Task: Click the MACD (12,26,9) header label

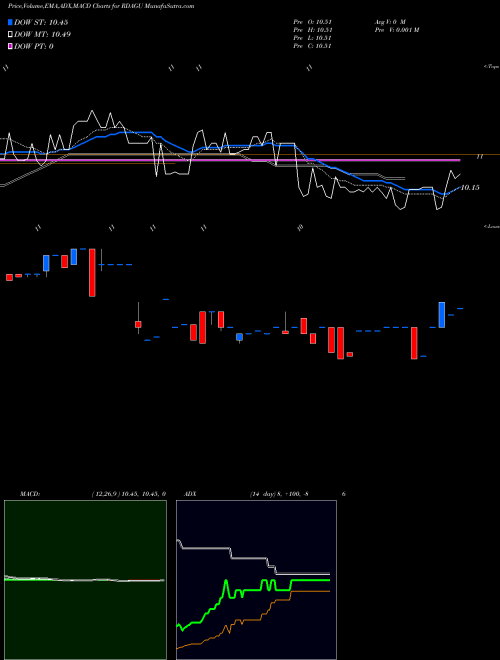Action: point(93,494)
